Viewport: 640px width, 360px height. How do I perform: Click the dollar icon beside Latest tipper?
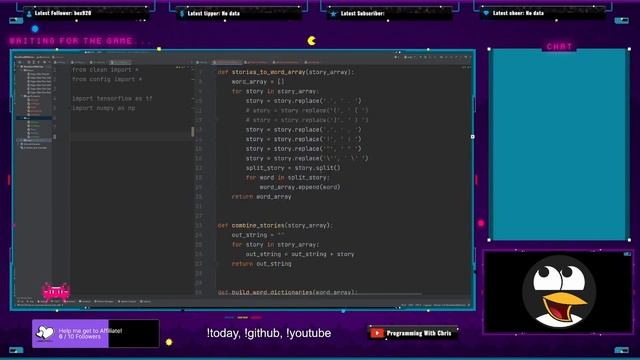(182, 13)
